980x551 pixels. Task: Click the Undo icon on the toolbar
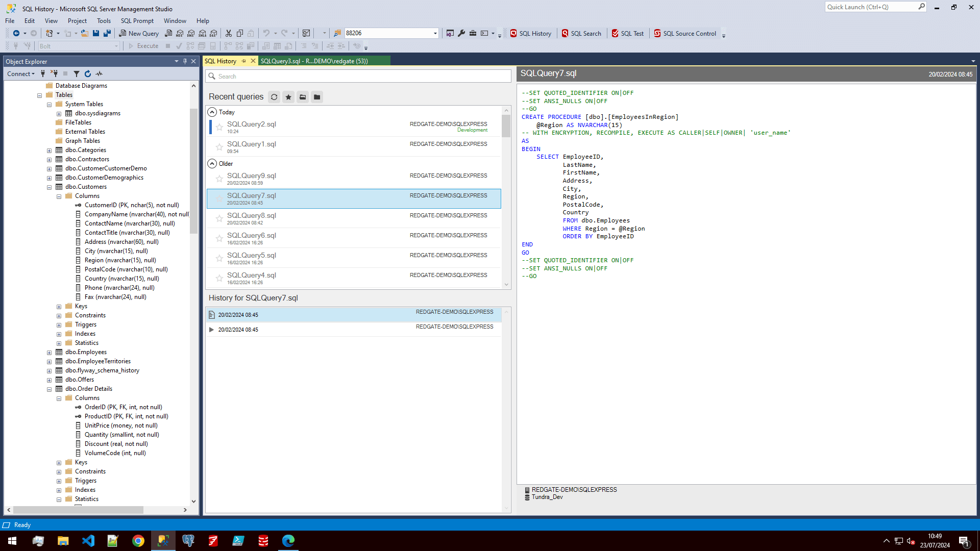point(266,33)
